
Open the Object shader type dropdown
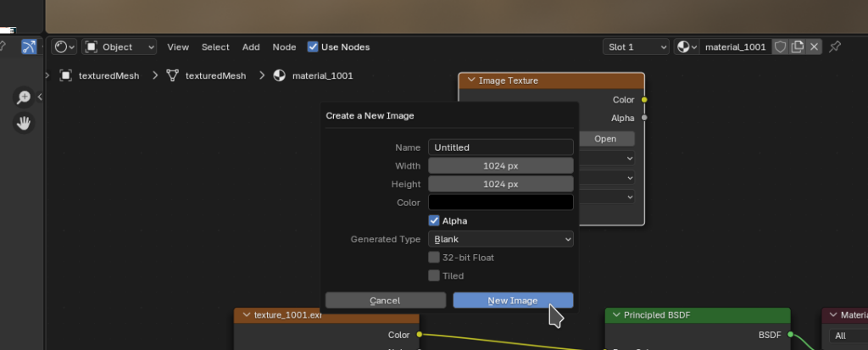click(119, 47)
